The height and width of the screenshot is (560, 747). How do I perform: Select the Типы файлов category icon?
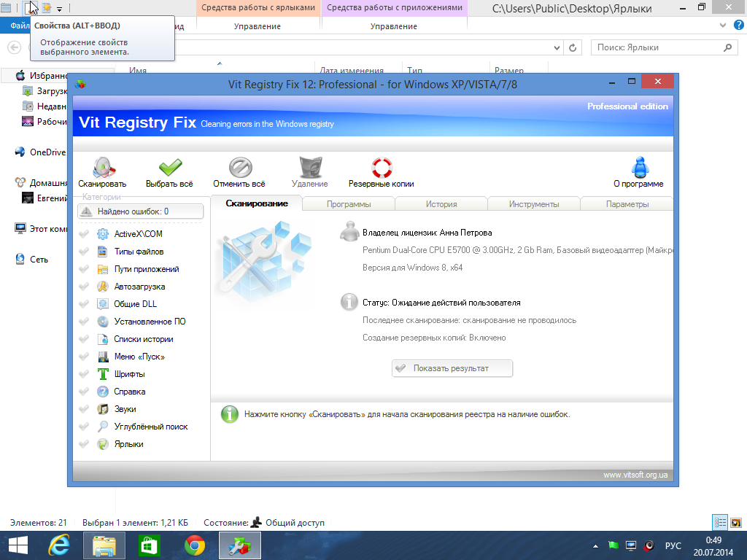(x=102, y=252)
